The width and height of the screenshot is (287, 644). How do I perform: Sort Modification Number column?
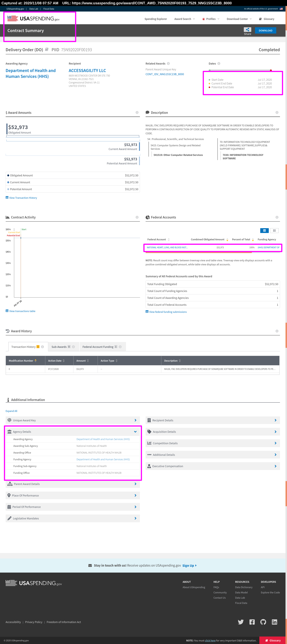coord(35,361)
